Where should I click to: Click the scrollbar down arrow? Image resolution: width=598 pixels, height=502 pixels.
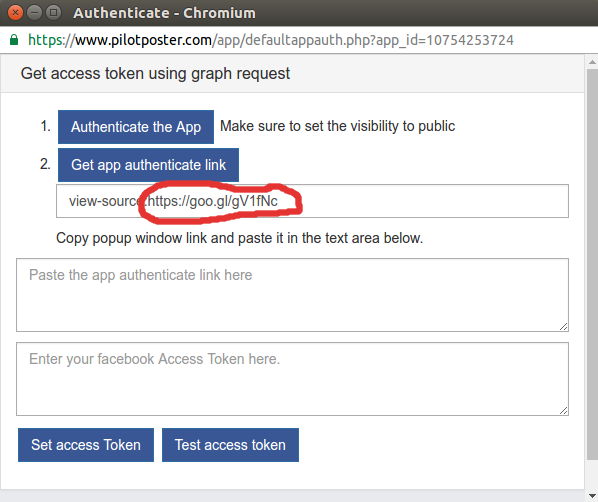tap(592, 496)
